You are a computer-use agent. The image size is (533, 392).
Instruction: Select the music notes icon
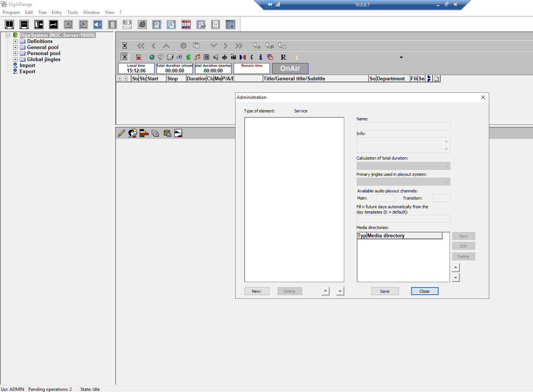197,57
